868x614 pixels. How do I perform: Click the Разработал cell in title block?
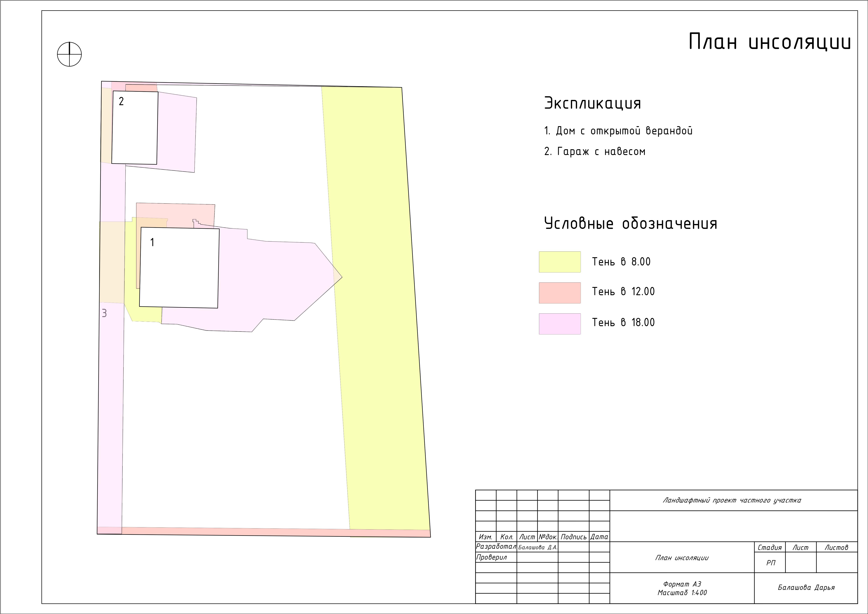(496, 547)
